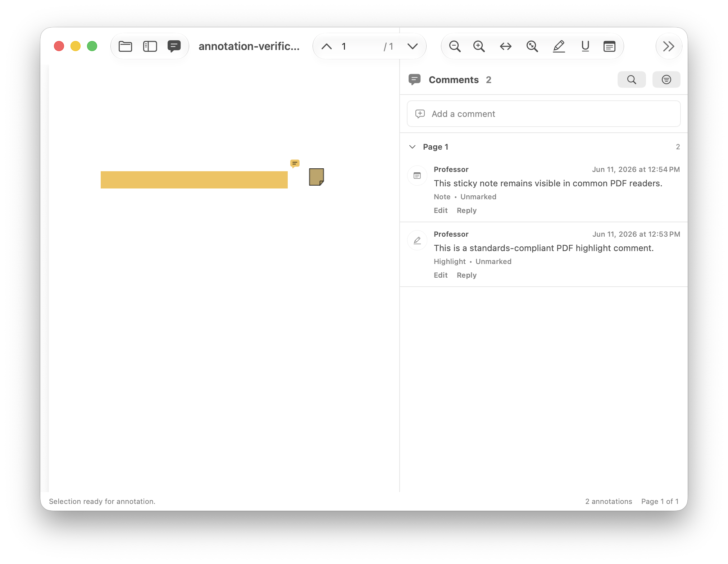This screenshot has height=564, width=728.
Task: Maximize the window with the green button
Action: coord(92,46)
